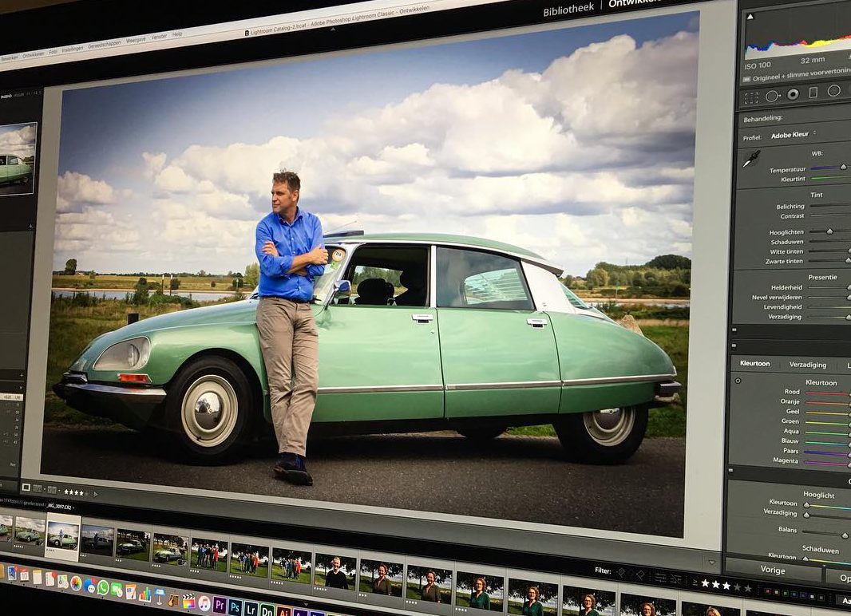Select the Radial Filter tool
Image resolution: width=851 pixels, height=616 pixels.
tap(833, 90)
